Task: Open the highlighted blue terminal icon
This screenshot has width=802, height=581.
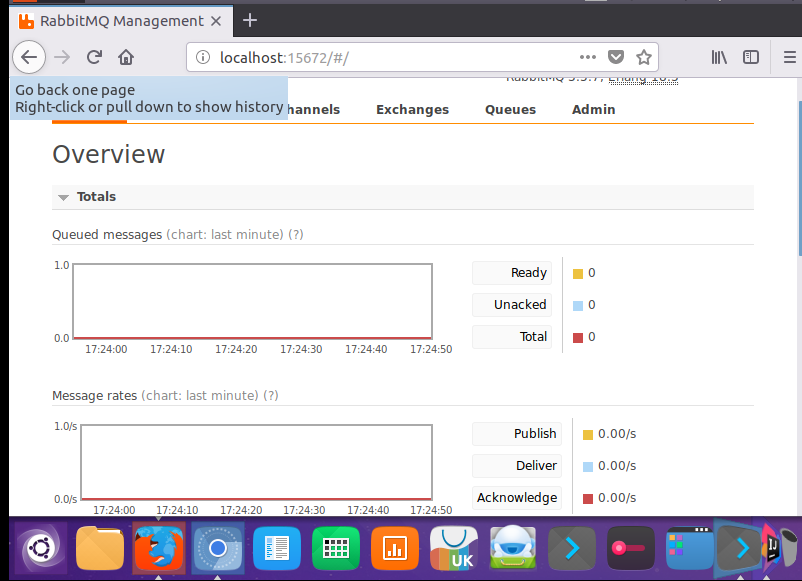Action: (740, 548)
